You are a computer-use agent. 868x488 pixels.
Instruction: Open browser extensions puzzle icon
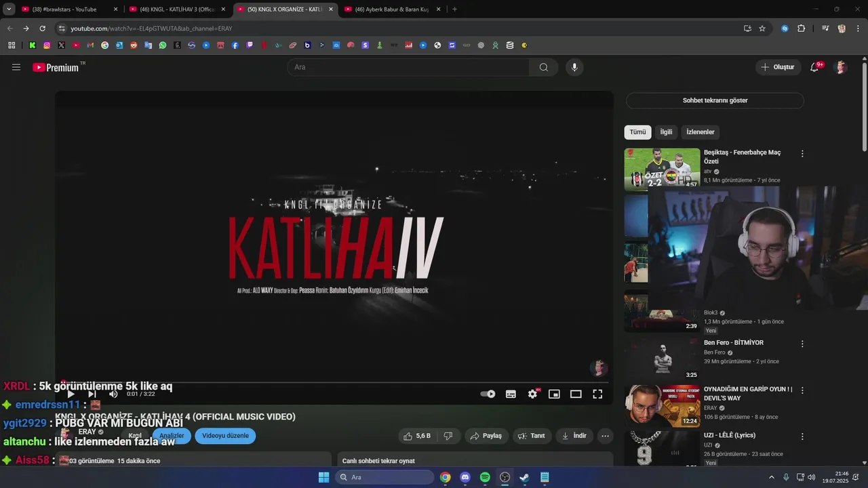click(801, 28)
